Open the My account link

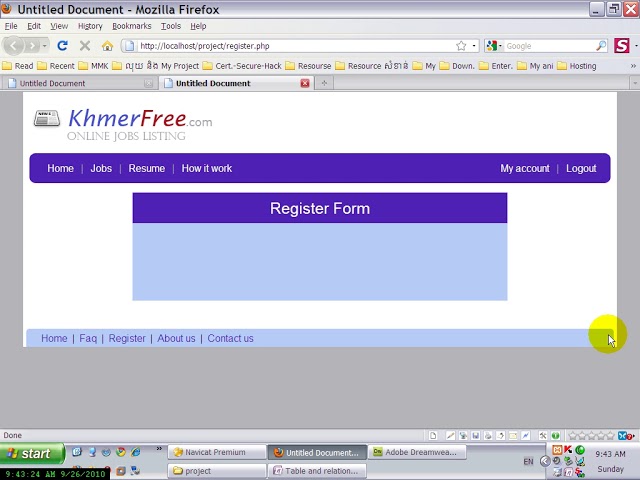coord(525,169)
